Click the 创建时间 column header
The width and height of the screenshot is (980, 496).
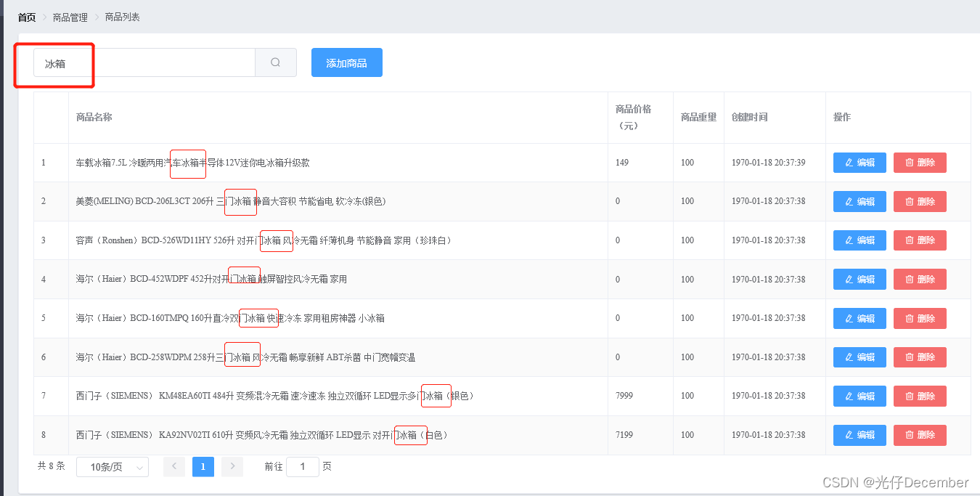click(750, 117)
